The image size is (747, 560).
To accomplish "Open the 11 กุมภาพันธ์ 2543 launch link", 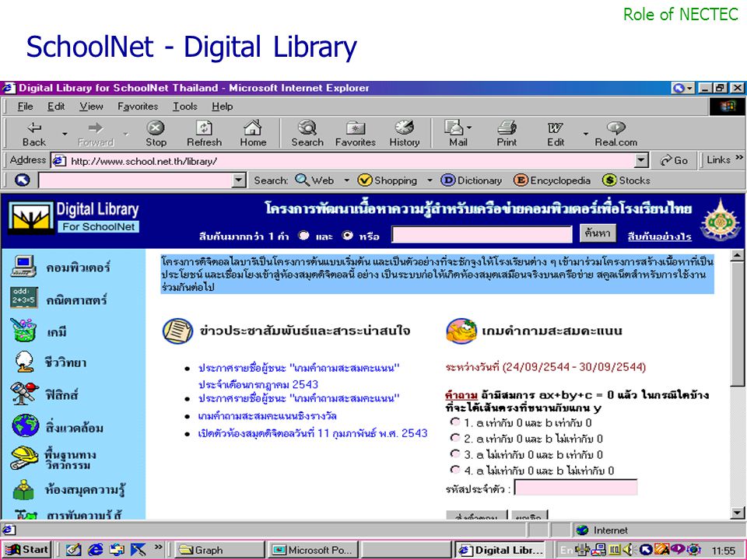I will coord(313,433).
